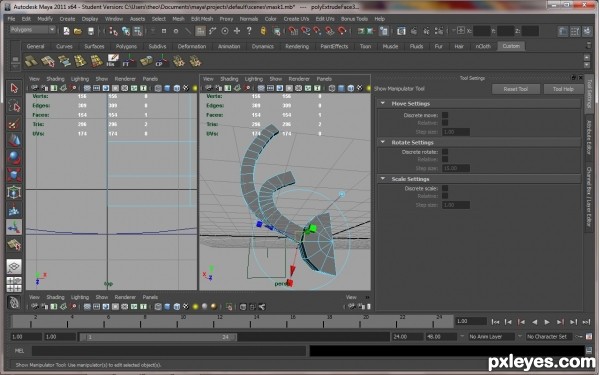Toggle Relative checkbox under Move Settings

click(x=445, y=122)
